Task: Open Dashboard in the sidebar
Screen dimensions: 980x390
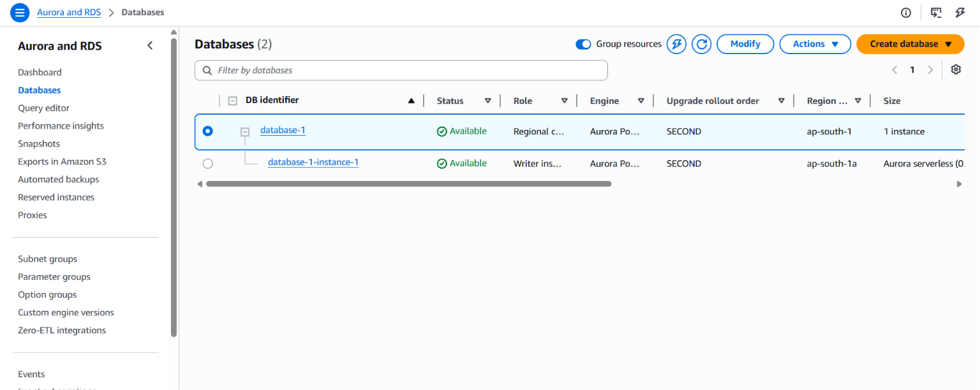Action: click(x=40, y=73)
